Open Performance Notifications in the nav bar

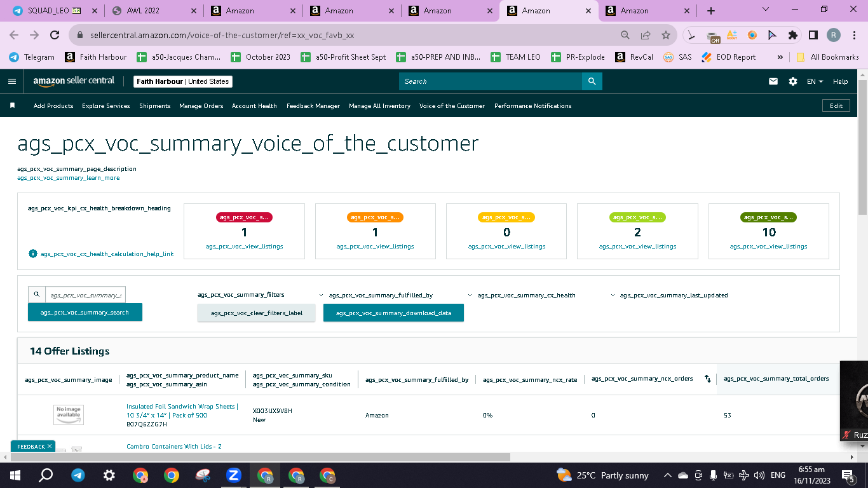[x=533, y=105]
